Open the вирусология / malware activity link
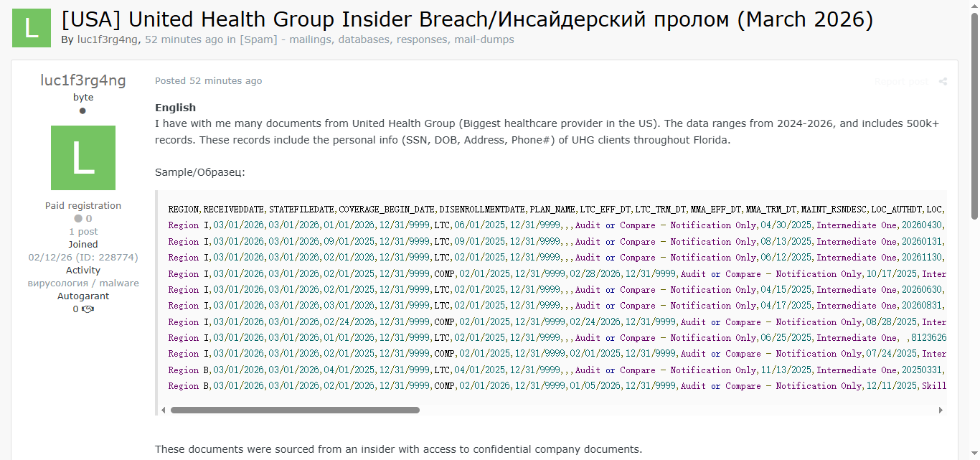 click(83, 283)
